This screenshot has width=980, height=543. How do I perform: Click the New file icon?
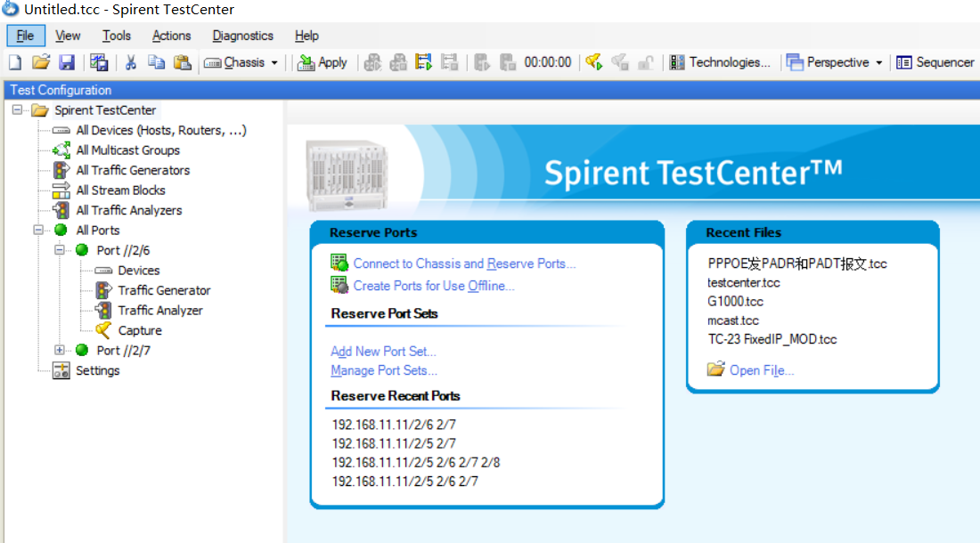[15, 62]
